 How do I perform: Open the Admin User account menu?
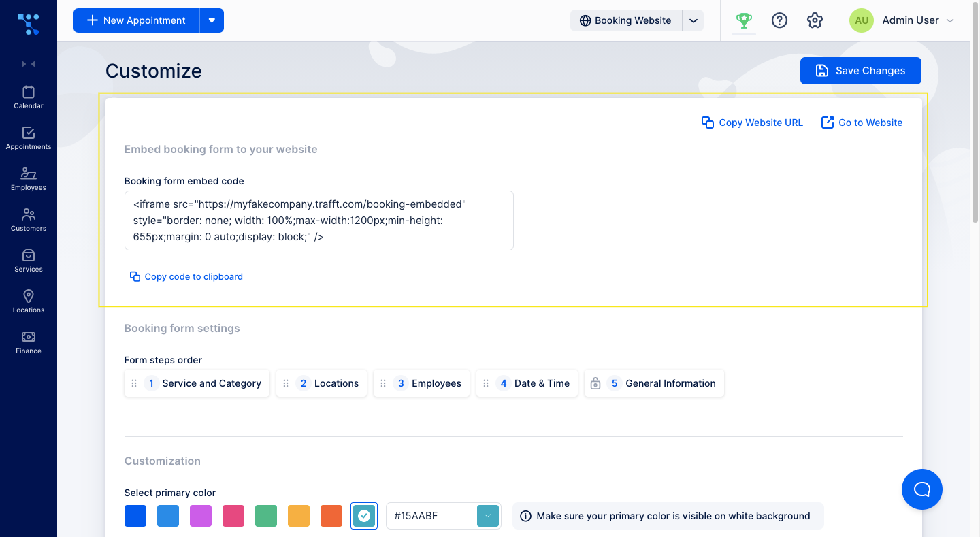click(x=902, y=20)
